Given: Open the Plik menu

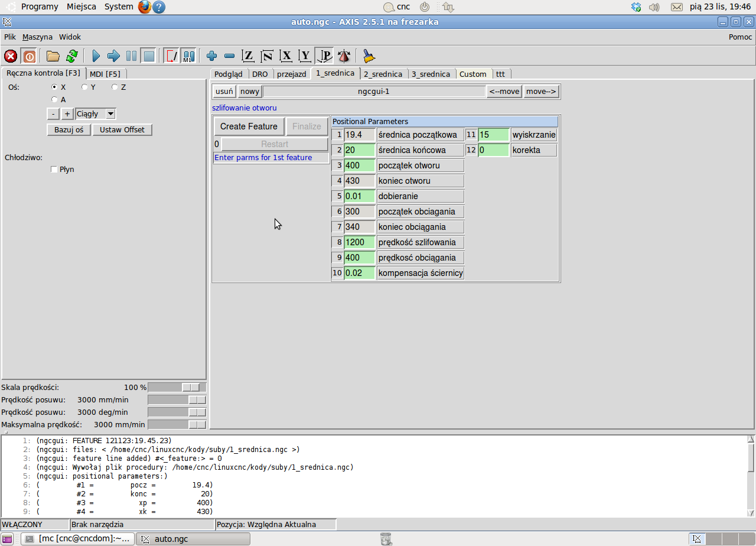Looking at the screenshot, I should point(10,37).
